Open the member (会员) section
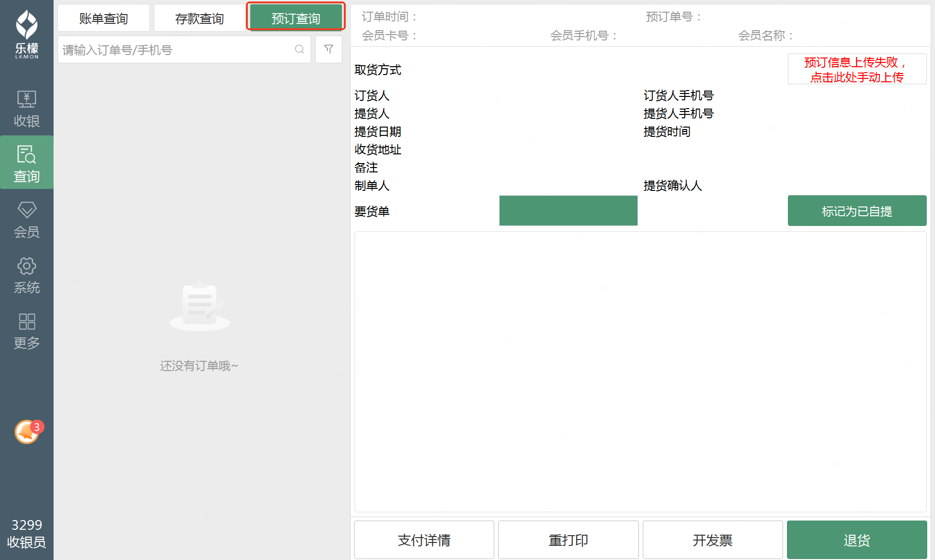 [x=26, y=219]
